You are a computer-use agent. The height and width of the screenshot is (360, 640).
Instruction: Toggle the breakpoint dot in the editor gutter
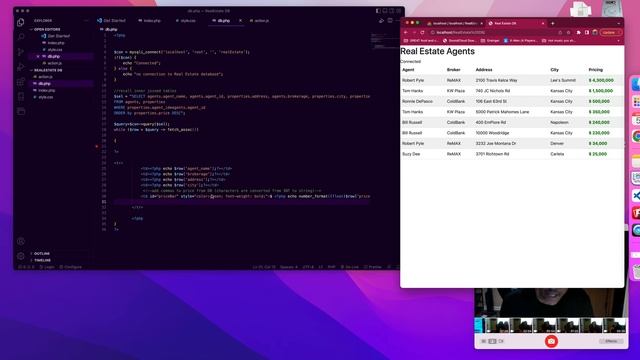tap(97, 146)
